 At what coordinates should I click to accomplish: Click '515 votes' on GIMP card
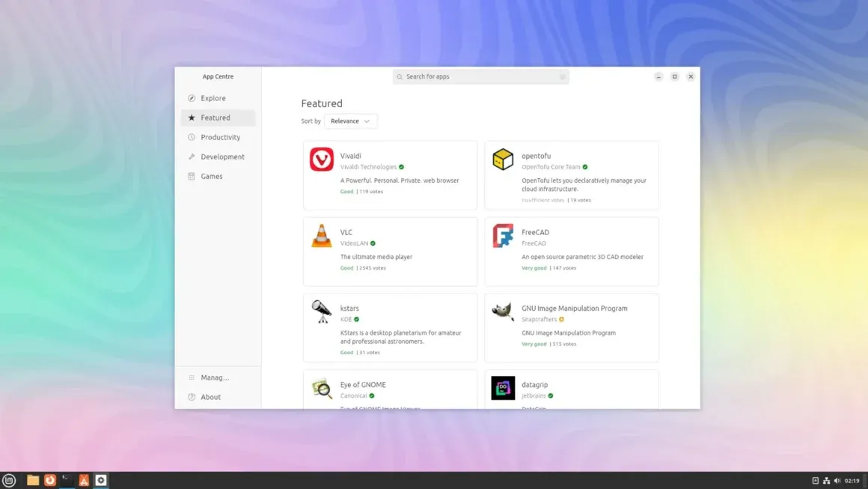click(565, 344)
